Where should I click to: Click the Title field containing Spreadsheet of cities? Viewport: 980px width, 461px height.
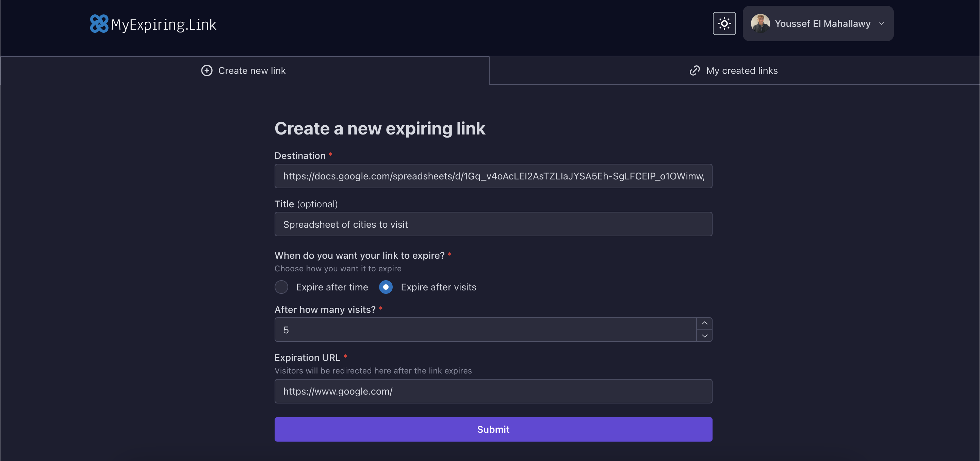[x=493, y=224]
